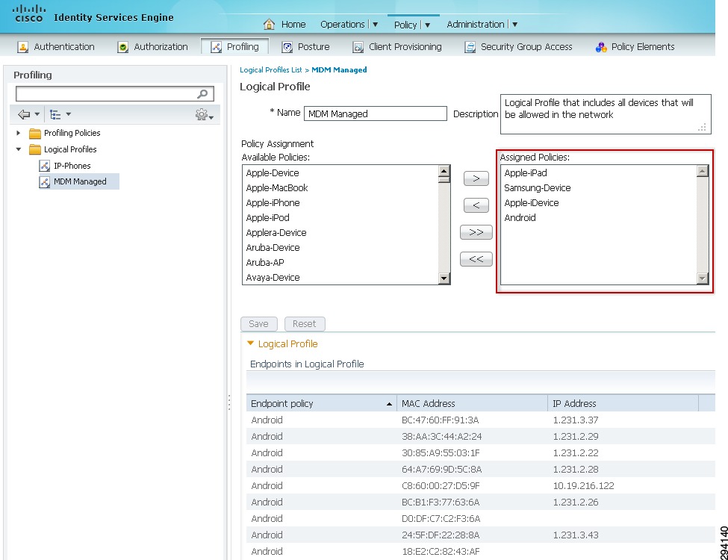The height and width of the screenshot is (560, 728).
Task: Collapse the Logical Profiles tree node
Action: pos(19,149)
